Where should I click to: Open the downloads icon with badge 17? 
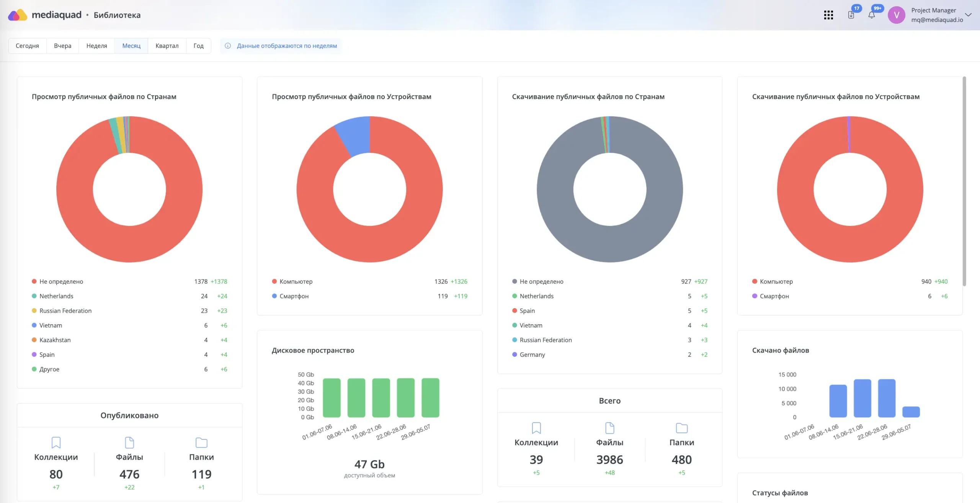coord(851,15)
